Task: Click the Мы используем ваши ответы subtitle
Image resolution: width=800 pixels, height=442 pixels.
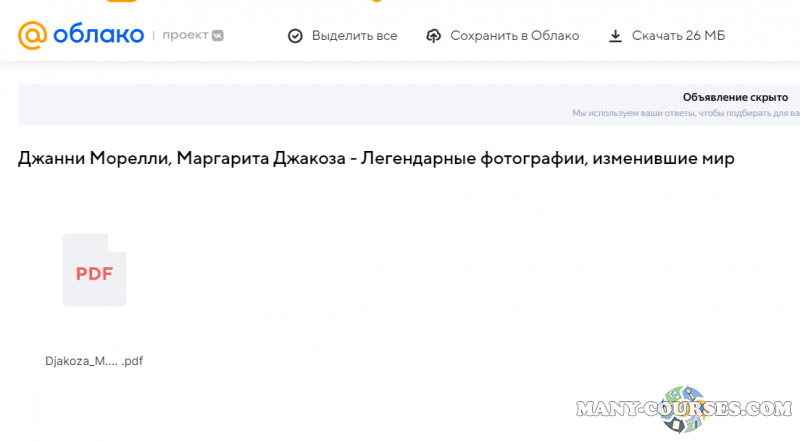Action: [680, 114]
